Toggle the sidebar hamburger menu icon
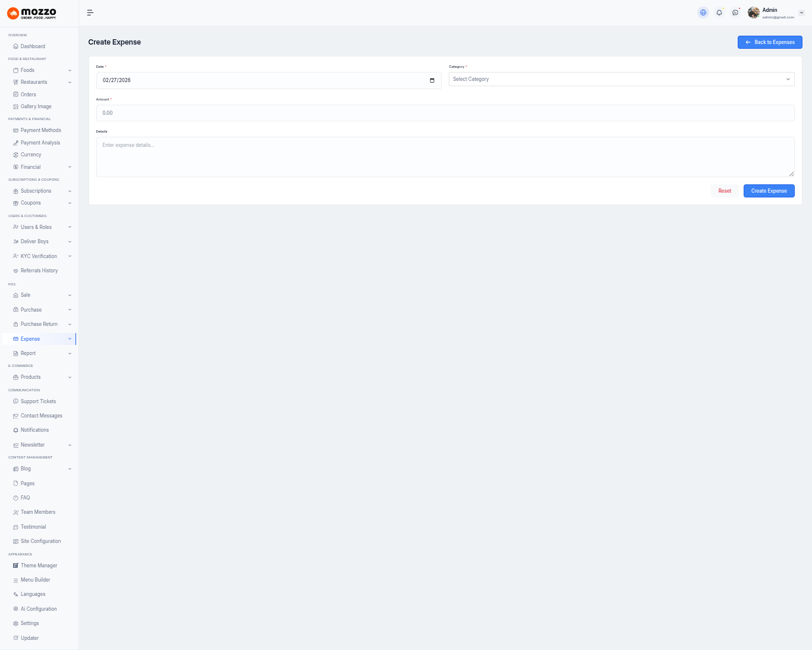 (90, 12)
